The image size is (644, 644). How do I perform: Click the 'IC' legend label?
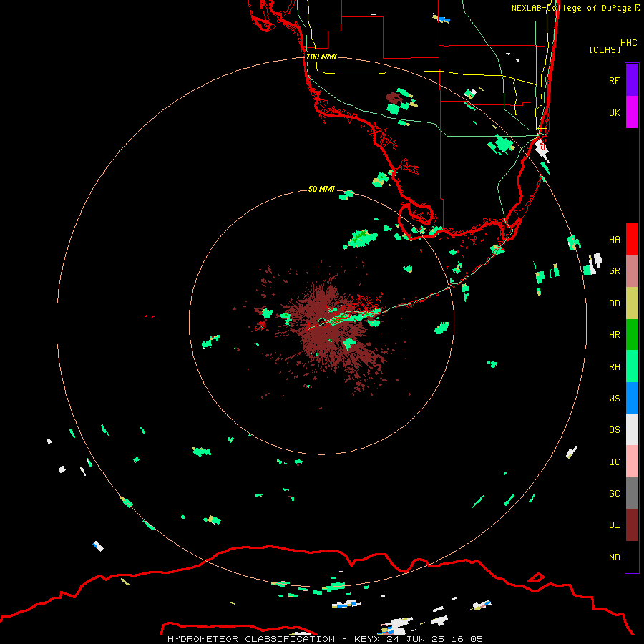point(614,462)
